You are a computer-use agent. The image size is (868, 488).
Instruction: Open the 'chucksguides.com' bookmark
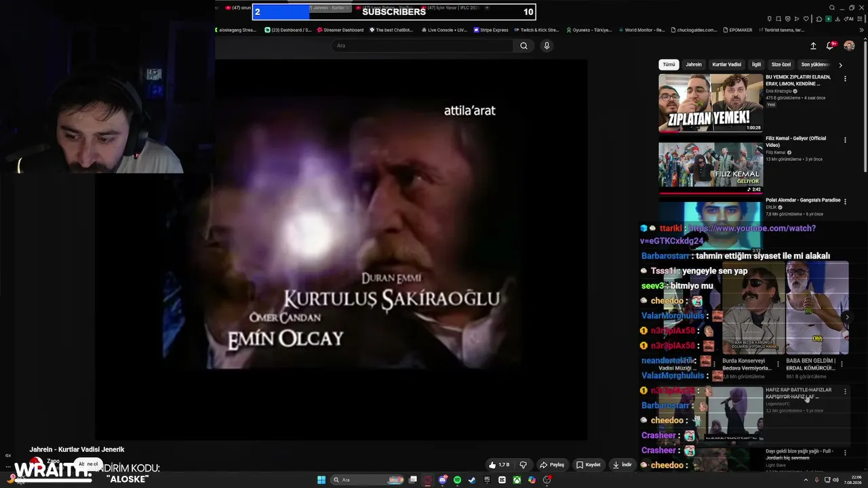point(694,30)
